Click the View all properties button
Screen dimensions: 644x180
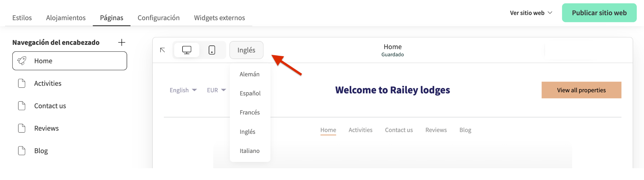[x=581, y=90]
